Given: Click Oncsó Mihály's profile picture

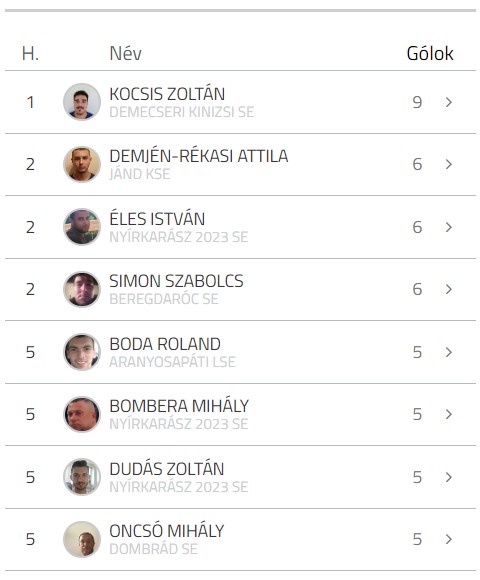Looking at the screenshot, I should (82, 539).
